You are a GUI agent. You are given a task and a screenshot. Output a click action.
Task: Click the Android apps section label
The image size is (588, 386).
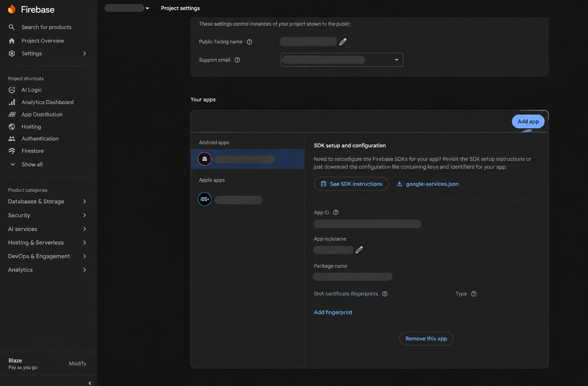click(x=214, y=142)
